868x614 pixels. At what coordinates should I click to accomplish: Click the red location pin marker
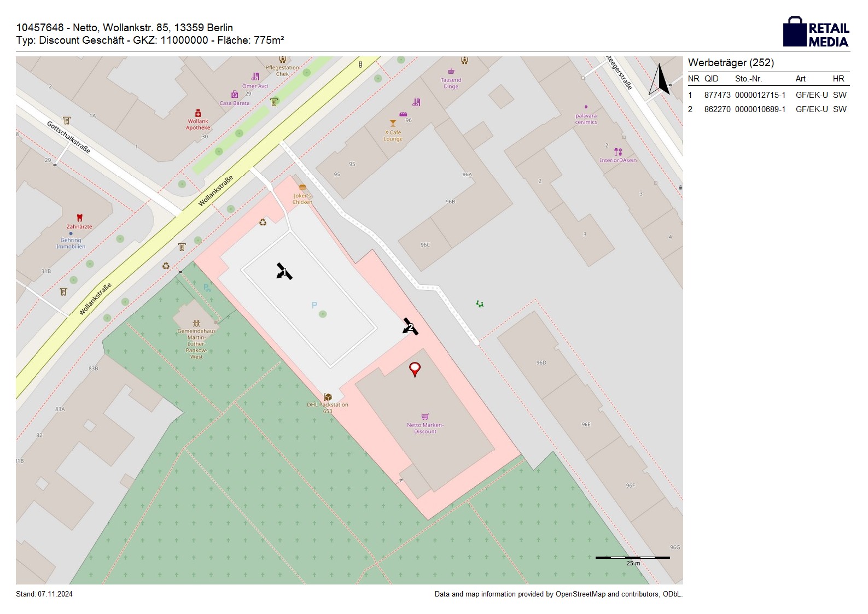coord(415,370)
